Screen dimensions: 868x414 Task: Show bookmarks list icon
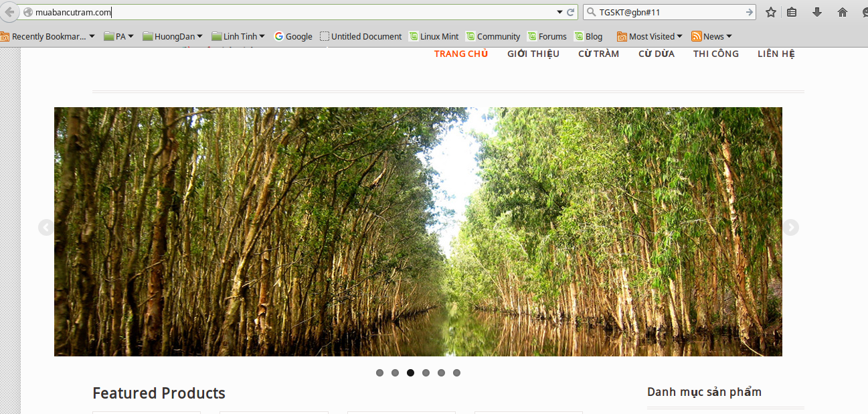pos(792,12)
